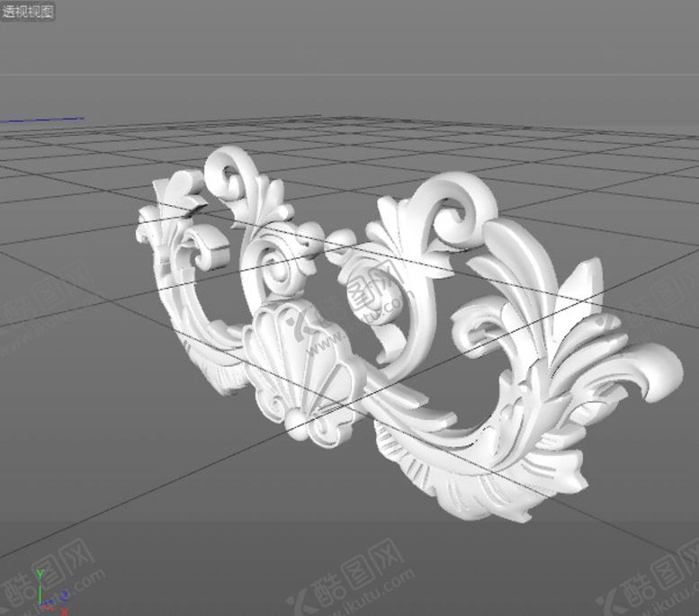Viewport: 699px width, 616px height.
Task: Click the spiral scroll above the shell ornament
Action: coord(273,266)
